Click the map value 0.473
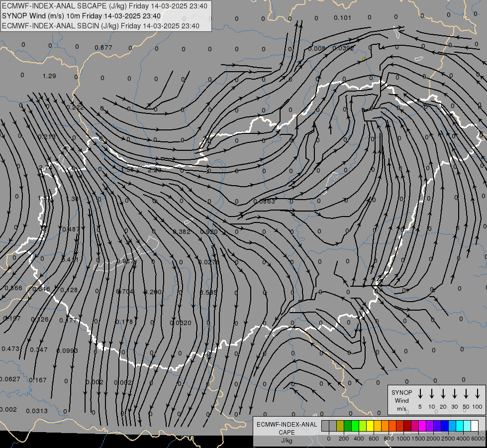Viewport: 487px width, 448px height. click(10, 348)
